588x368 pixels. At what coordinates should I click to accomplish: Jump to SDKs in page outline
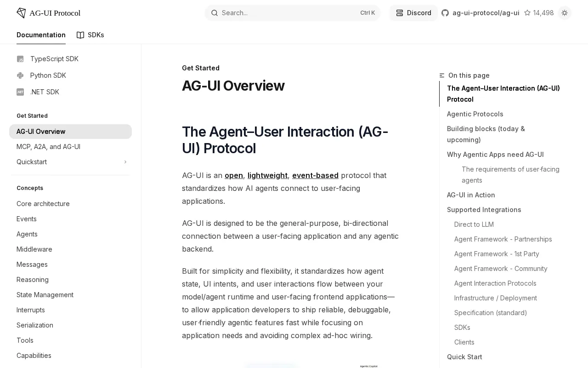pyautogui.click(x=462, y=328)
